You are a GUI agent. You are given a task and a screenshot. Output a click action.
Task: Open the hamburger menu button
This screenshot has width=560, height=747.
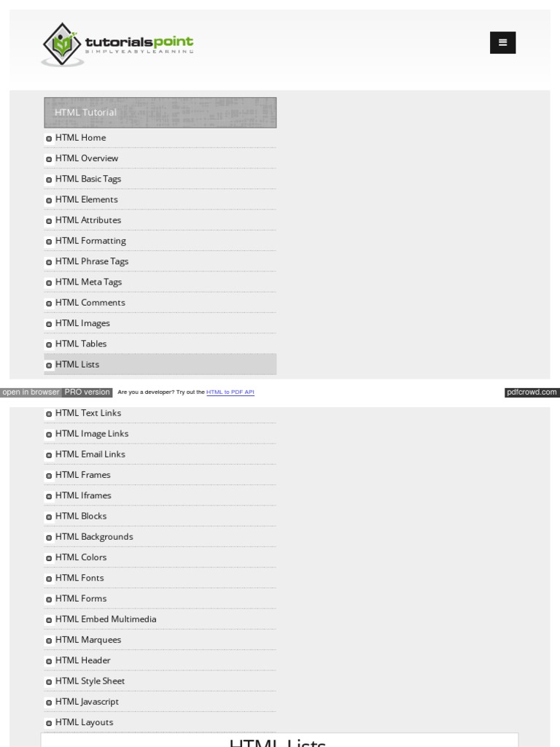(502, 43)
